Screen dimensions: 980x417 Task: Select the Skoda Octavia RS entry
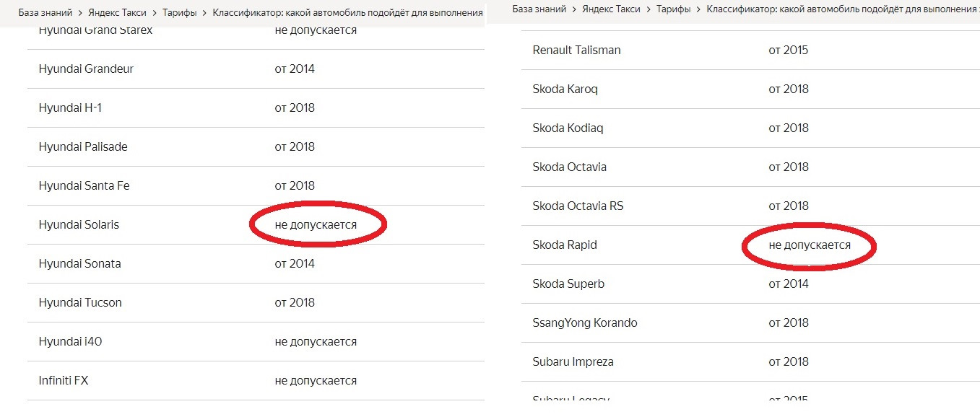pos(578,206)
